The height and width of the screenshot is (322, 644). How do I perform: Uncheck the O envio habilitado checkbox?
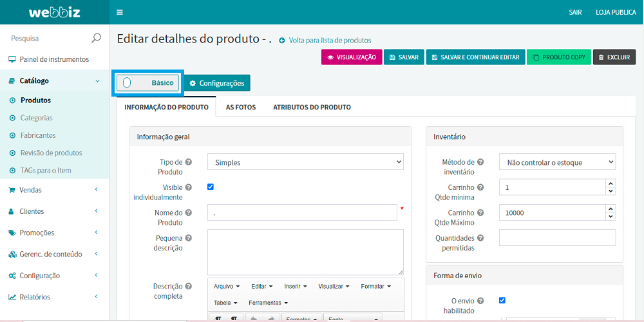pyautogui.click(x=502, y=300)
